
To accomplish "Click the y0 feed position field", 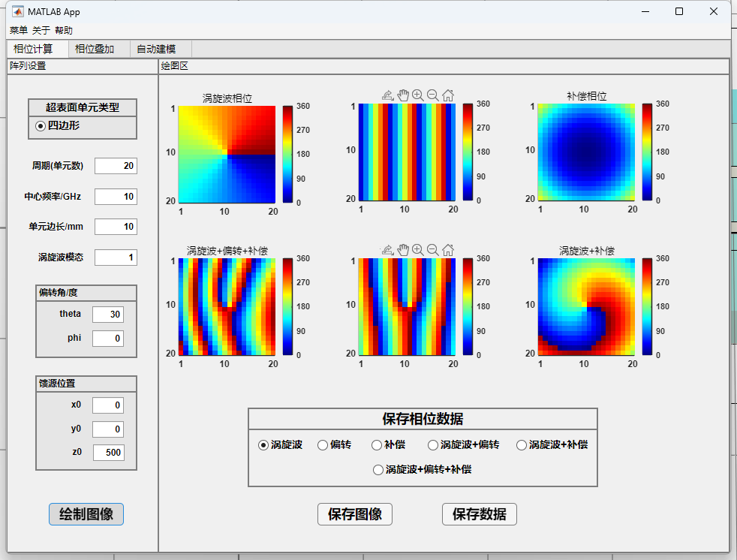I will pyautogui.click(x=108, y=429).
